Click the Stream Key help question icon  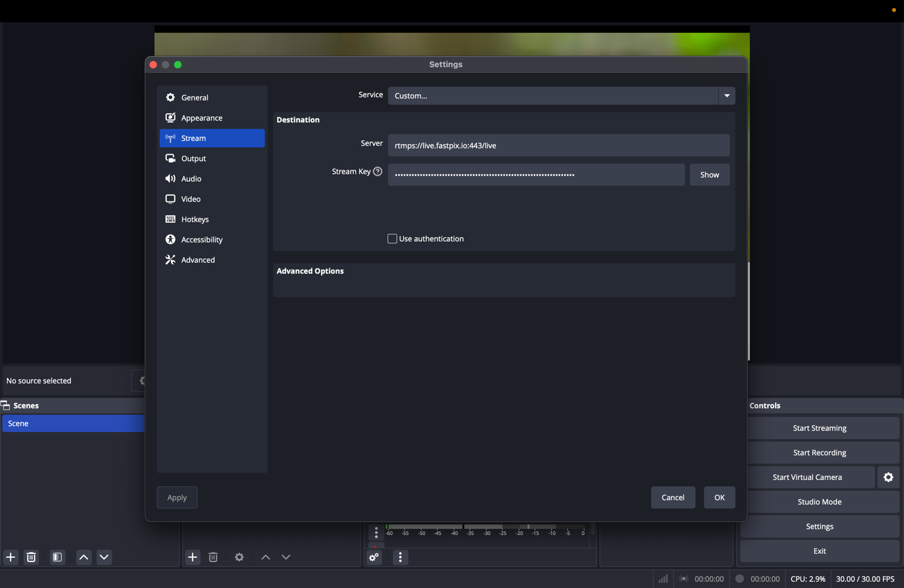[x=378, y=171]
